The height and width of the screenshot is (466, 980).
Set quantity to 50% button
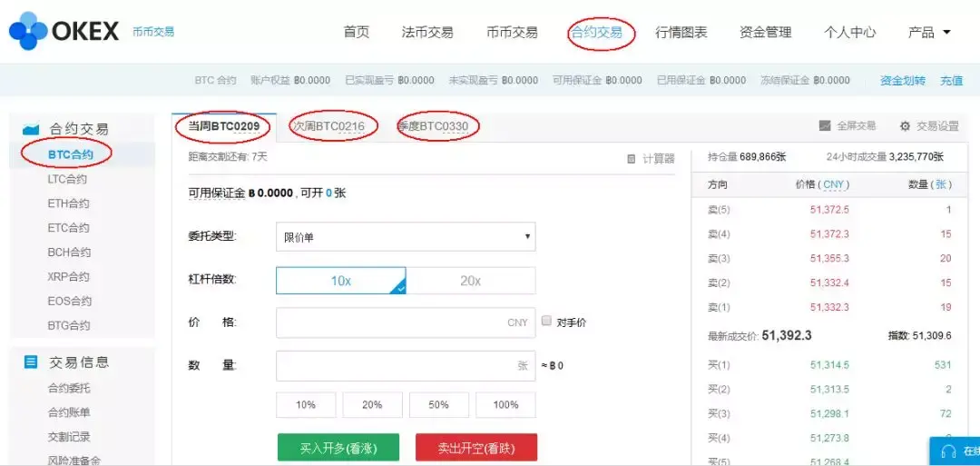pyautogui.click(x=439, y=405)
